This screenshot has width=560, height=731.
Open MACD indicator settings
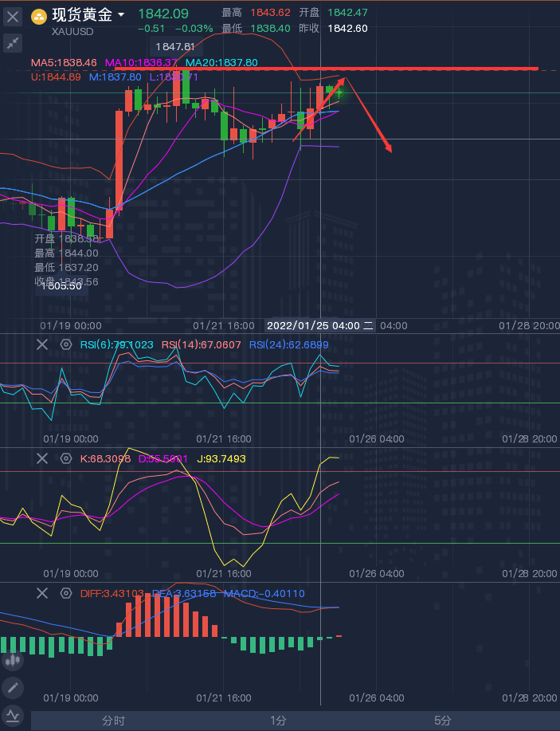click(65, 593)
